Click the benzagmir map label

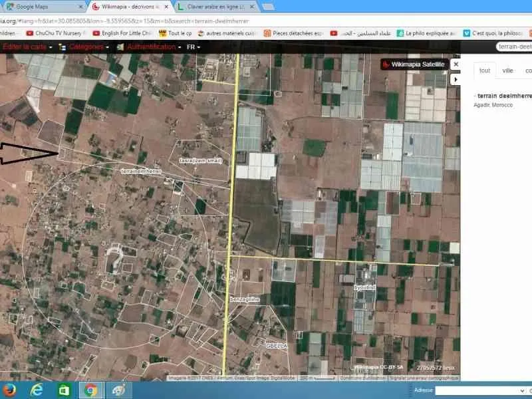tap(245, 300)
